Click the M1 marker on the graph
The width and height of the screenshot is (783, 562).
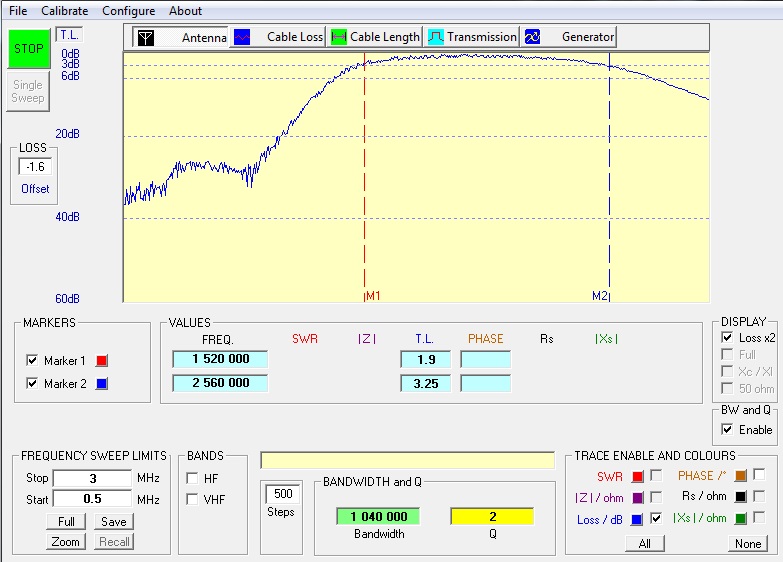[372, 296]
